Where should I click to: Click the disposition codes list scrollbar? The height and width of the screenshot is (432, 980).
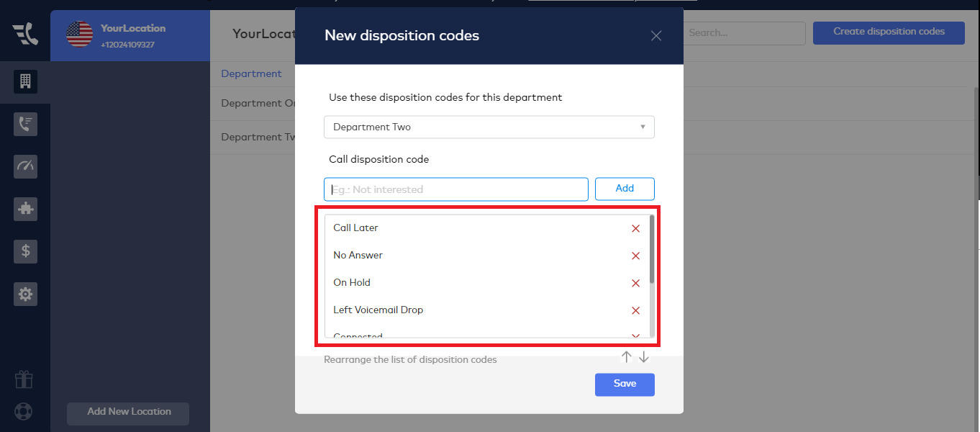tap(652, 249)
